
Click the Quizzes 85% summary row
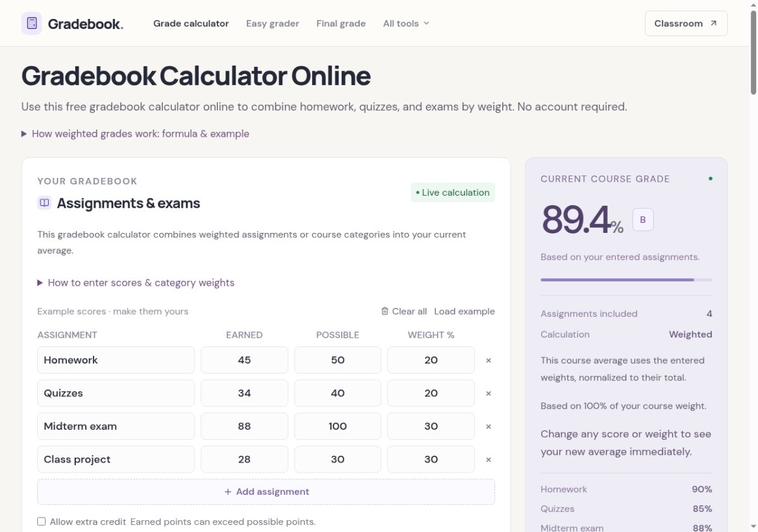click(x=626, y=509)
